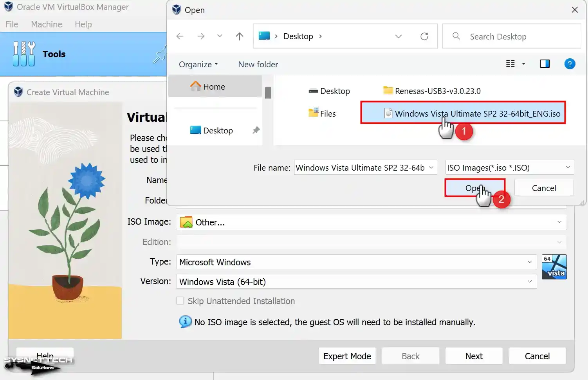Expand File name dropdown arrow

431,167
